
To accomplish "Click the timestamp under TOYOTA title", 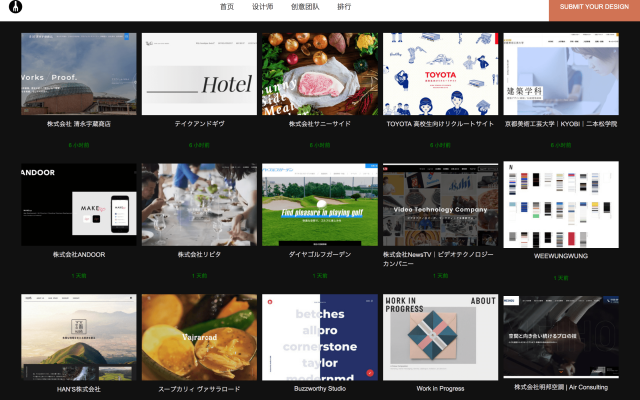I will click(440, 145).
